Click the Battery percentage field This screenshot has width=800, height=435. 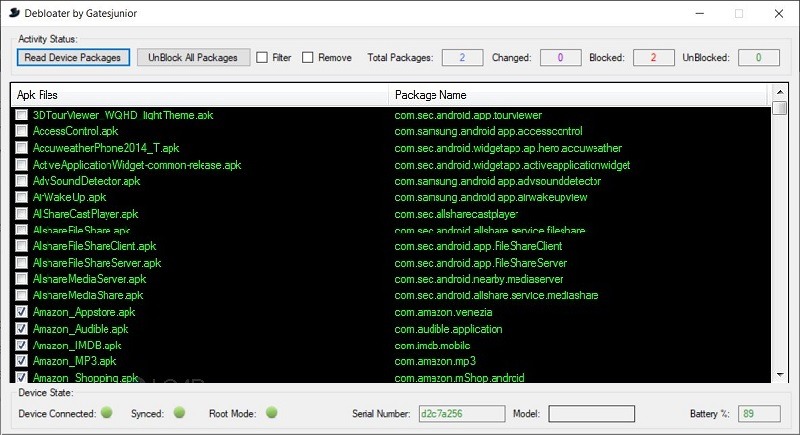(x=759, y=414)
